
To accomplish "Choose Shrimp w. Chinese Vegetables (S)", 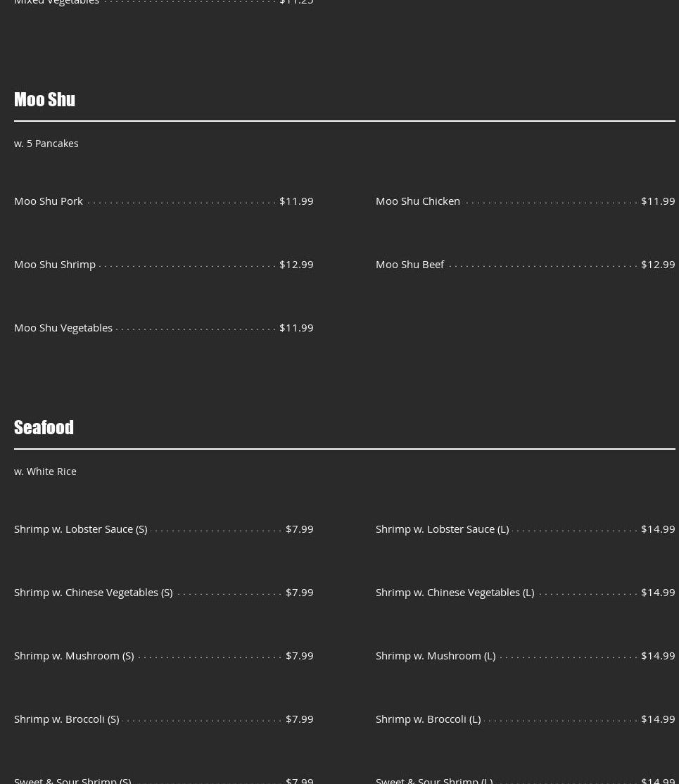I will tap(94, 592).
